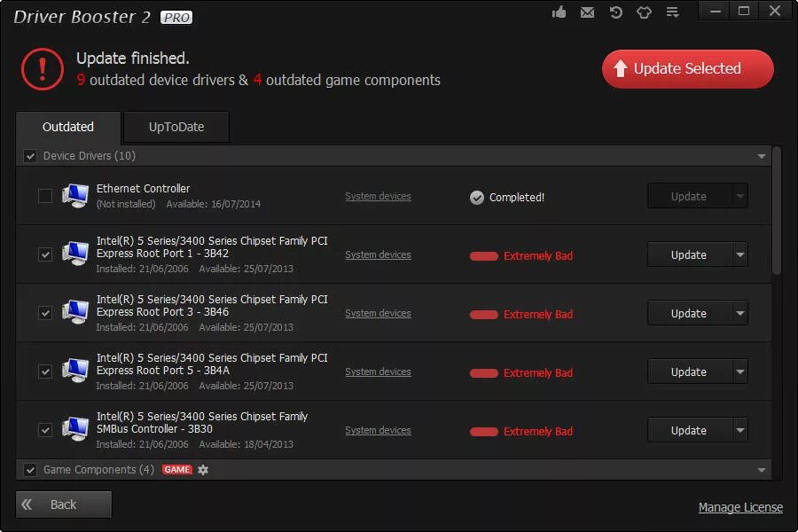Toggle the Device Drivers (10) group checkbox

(30, 156)
